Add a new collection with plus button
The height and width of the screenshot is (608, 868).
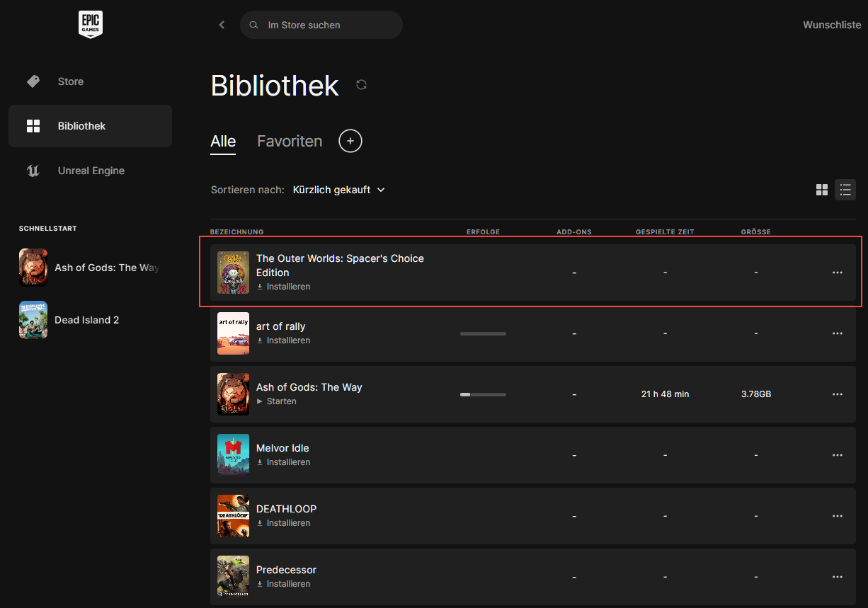(x=350, y=141)
